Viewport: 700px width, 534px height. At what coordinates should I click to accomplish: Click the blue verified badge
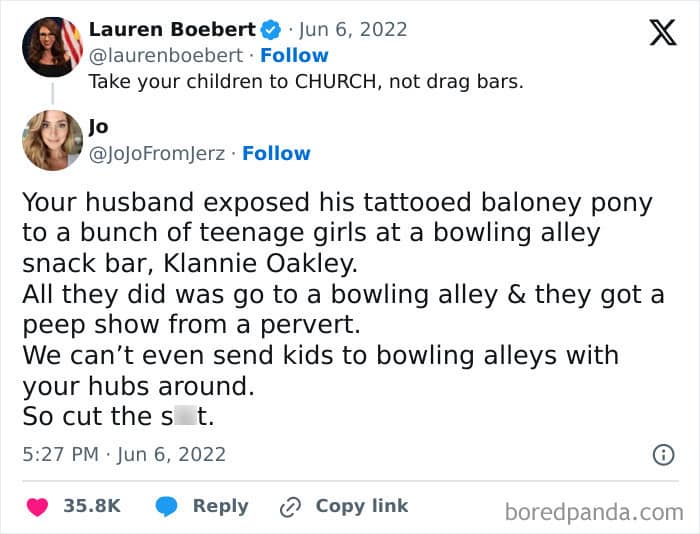pos(271,30)
